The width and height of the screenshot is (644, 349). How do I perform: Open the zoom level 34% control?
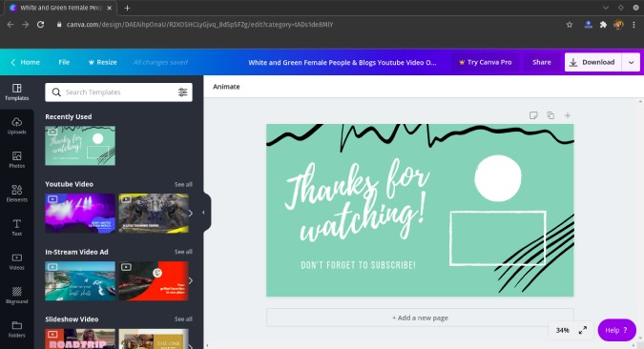coord(563,330)
